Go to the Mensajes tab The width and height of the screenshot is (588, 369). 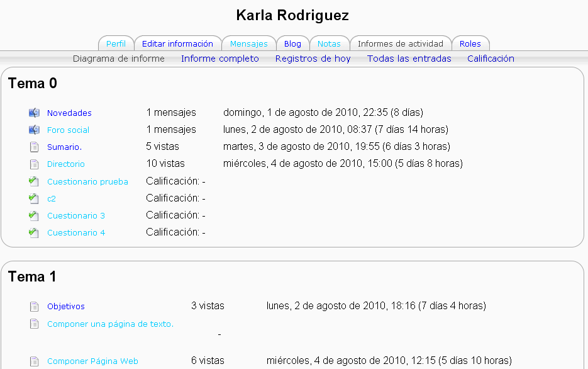pyautogui.click(x=248, y=44)
